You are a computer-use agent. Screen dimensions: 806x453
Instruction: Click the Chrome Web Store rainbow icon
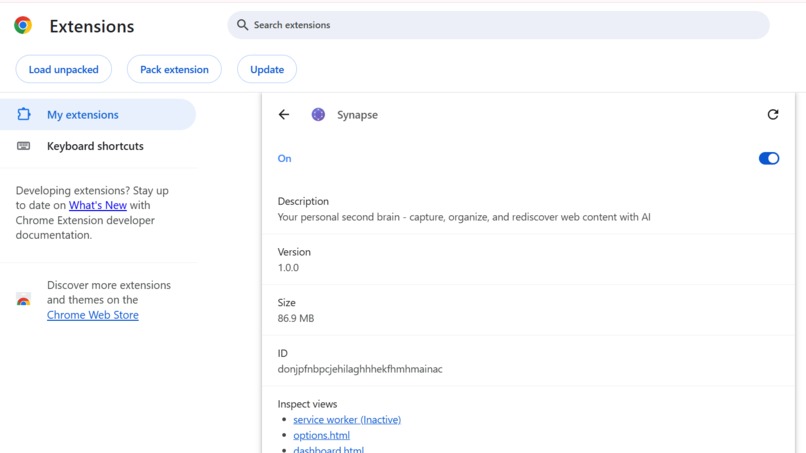tap(24, 299)
